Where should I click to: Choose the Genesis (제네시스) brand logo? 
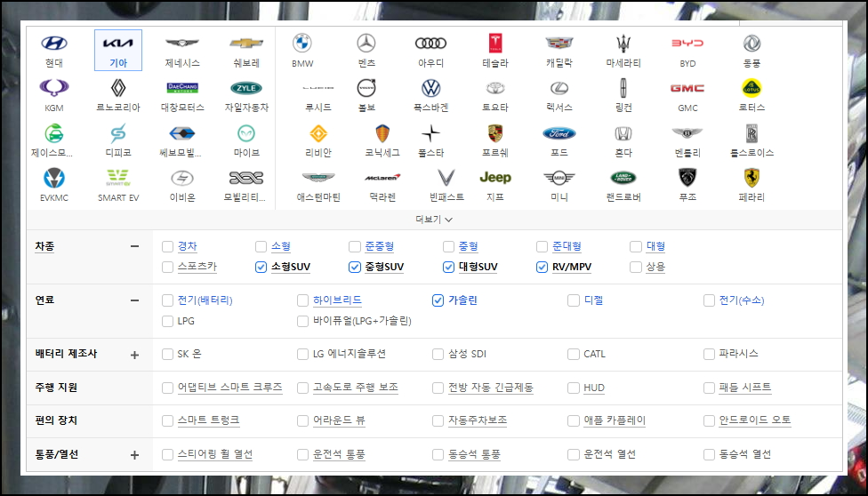(182, 44)
